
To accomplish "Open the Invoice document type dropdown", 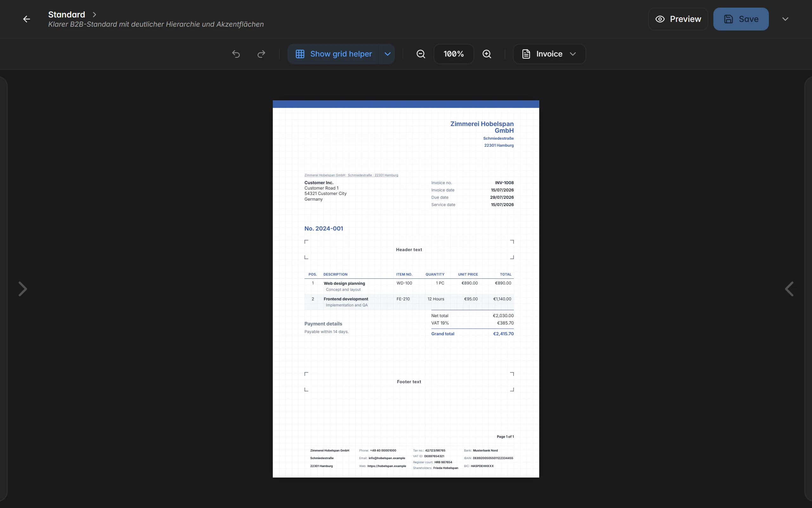I will coord(549,54).
